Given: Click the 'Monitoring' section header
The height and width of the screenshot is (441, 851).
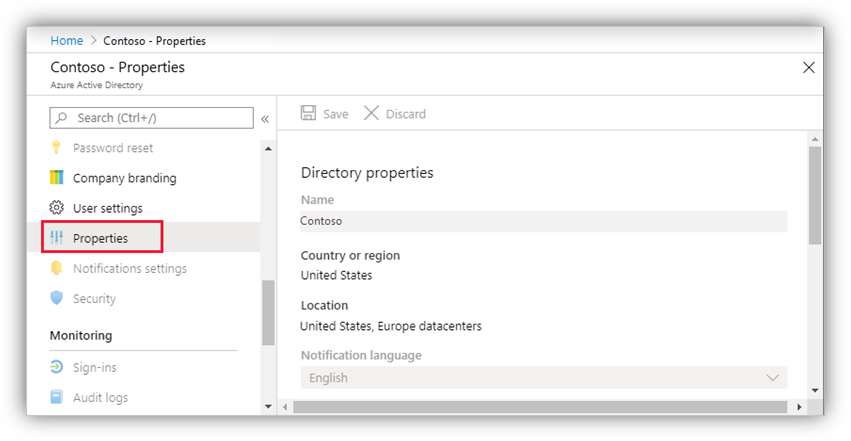Looking at the screenshot, I should coord(81,335).
